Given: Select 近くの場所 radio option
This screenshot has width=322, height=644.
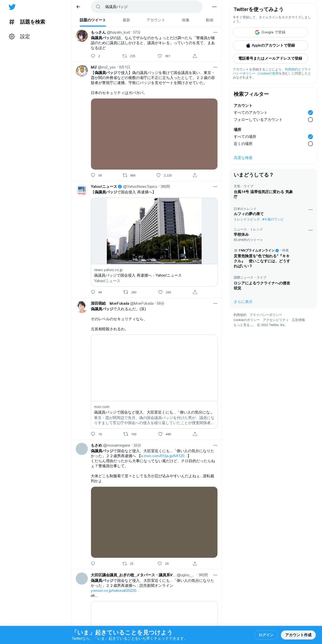Looking at the screenshot, I should [x=310, y=144].
